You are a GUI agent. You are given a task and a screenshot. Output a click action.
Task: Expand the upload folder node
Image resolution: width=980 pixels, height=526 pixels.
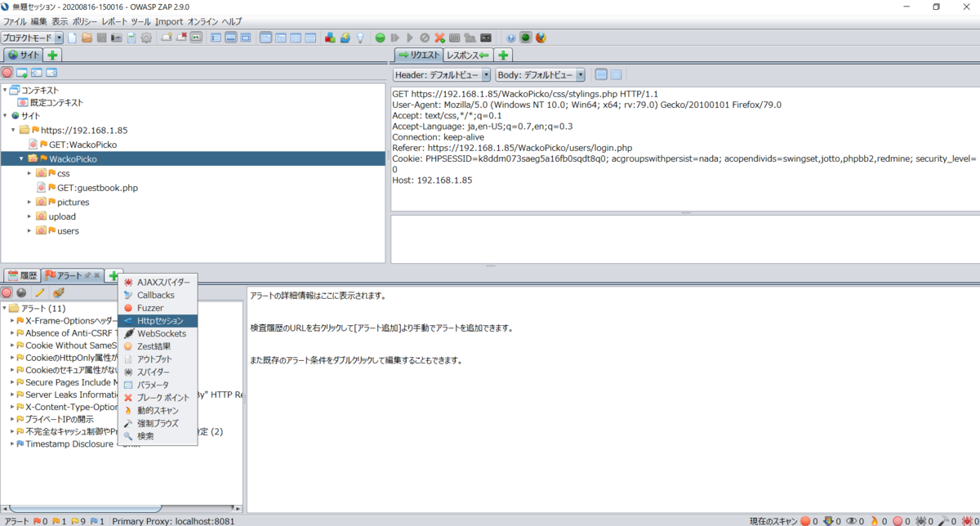[x=30, y=216]
